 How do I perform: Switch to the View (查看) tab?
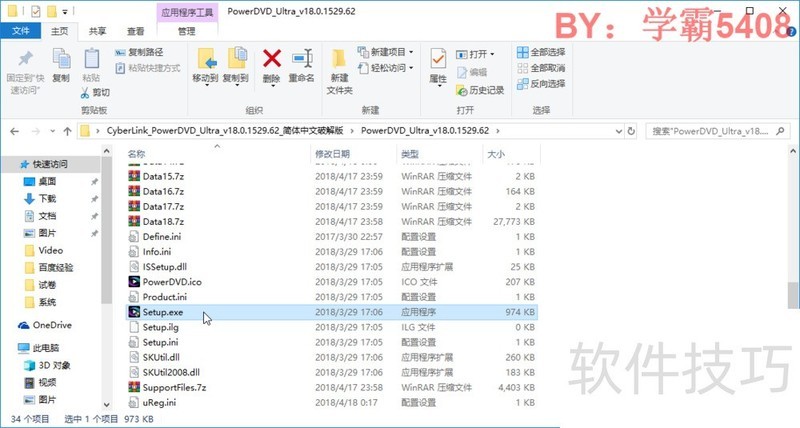tap(135, 31)
